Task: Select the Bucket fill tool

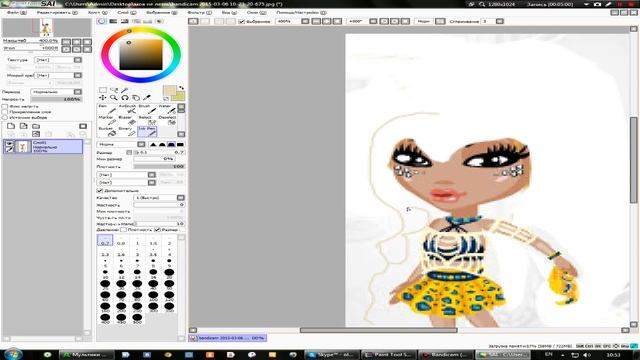Action: [107, 131]
